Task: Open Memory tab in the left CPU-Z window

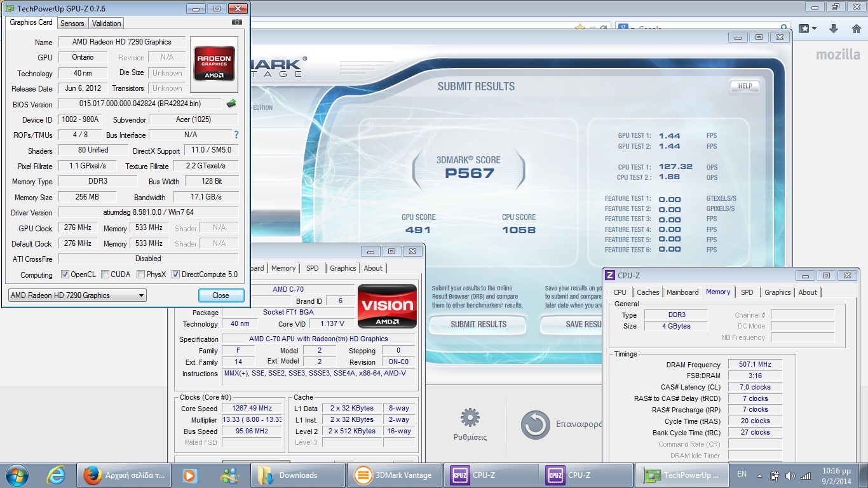Action: (283, 268)
